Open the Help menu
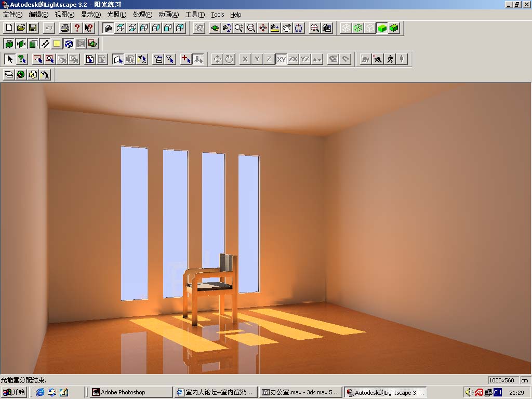 point(235,15)
